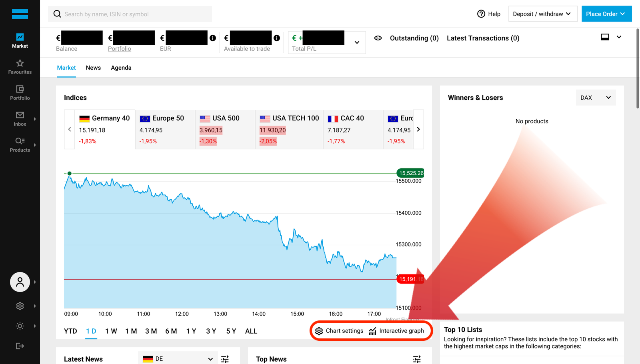Click the page vertical scrollbar

[x=638, y=68]
